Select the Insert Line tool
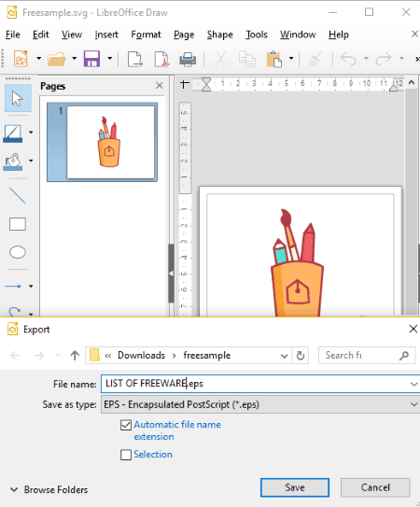 pos(18,196)
